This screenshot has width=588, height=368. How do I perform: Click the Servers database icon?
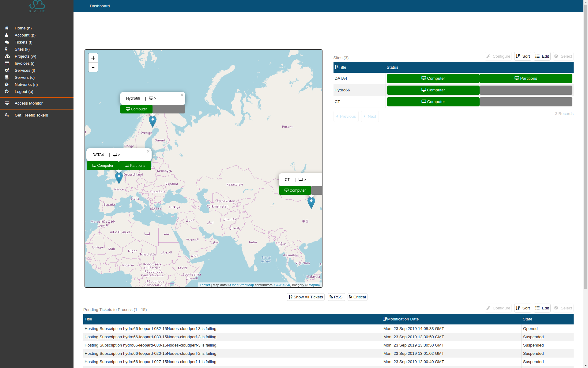[6, 77]
